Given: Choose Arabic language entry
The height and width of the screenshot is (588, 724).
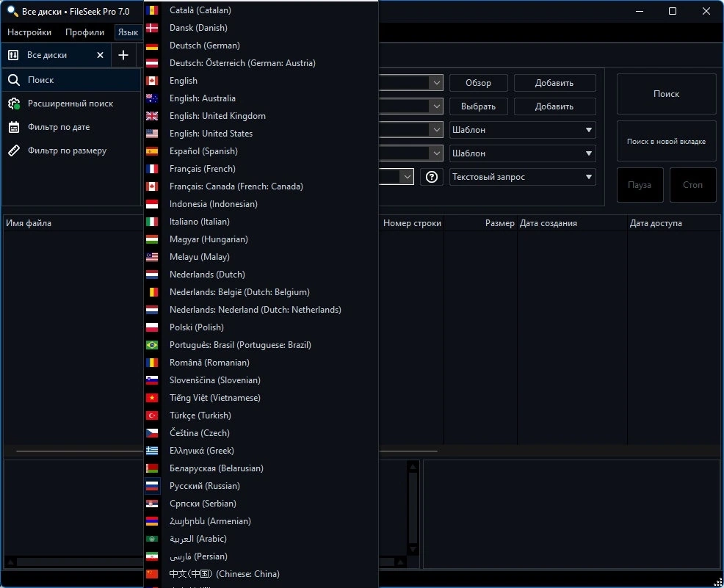Looking at the screenshot, I should coord(261,539).
